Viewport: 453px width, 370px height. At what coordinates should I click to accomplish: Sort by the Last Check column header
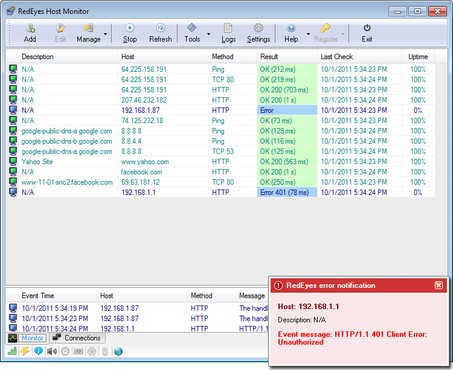[x=359, y=57]
